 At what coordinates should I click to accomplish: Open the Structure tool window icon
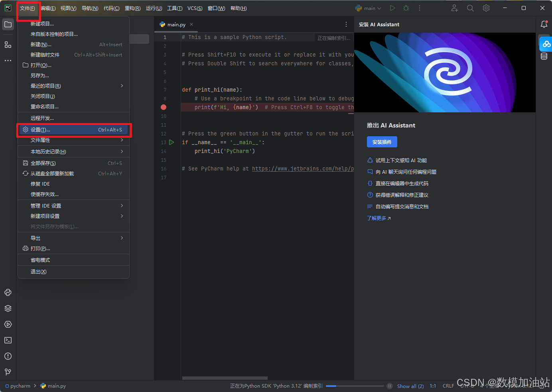8,45
